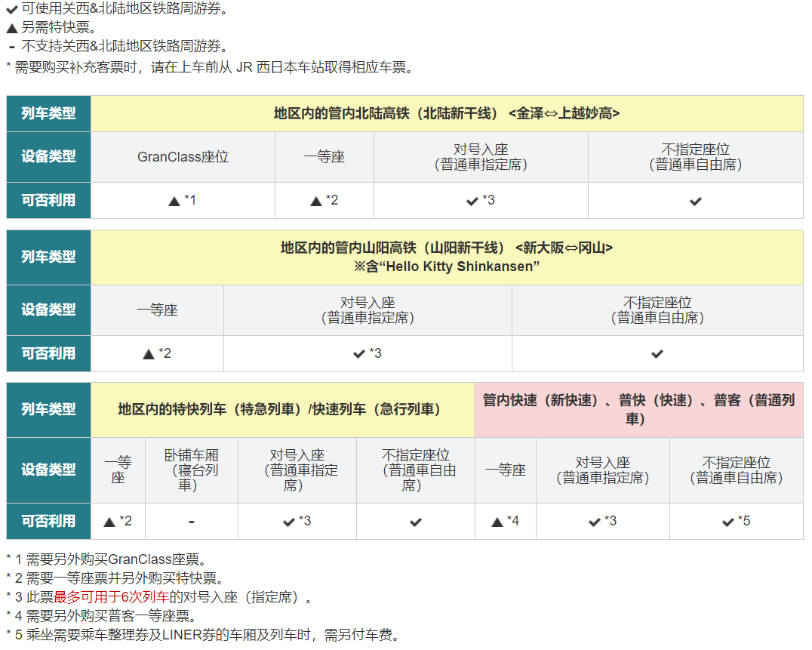The height and width of the screenshot is (650, 812).
Task: Click the dash mark under 卧铺车厢
Action: pos(192,522)
